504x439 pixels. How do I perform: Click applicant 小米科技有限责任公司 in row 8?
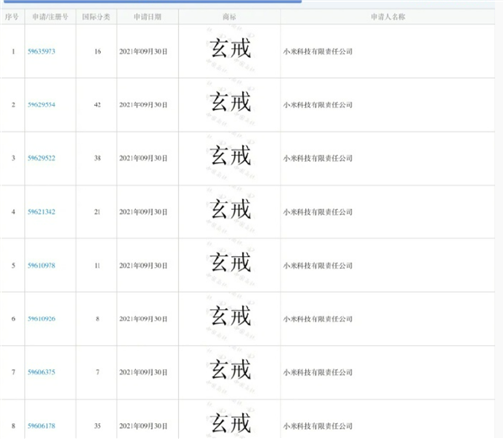tap(318, 426)
